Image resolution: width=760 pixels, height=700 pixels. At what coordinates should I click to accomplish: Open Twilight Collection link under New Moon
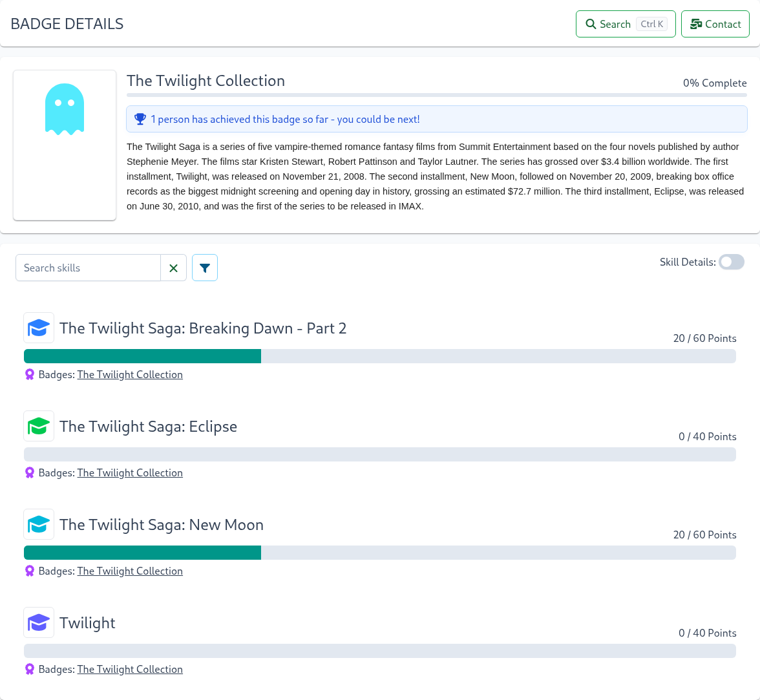(130, 571)
